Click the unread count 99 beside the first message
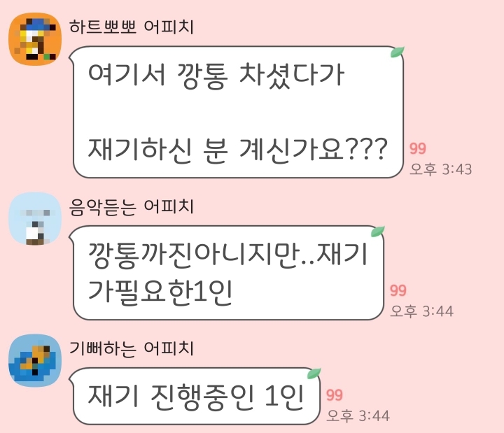 [x=417, y=148]
